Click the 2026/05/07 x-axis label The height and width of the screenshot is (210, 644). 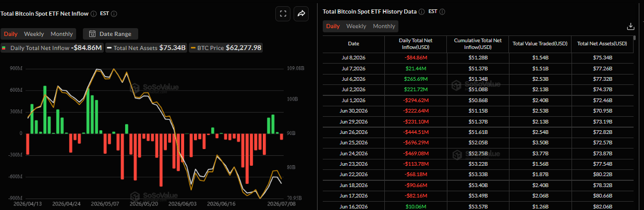coord(104,205)
